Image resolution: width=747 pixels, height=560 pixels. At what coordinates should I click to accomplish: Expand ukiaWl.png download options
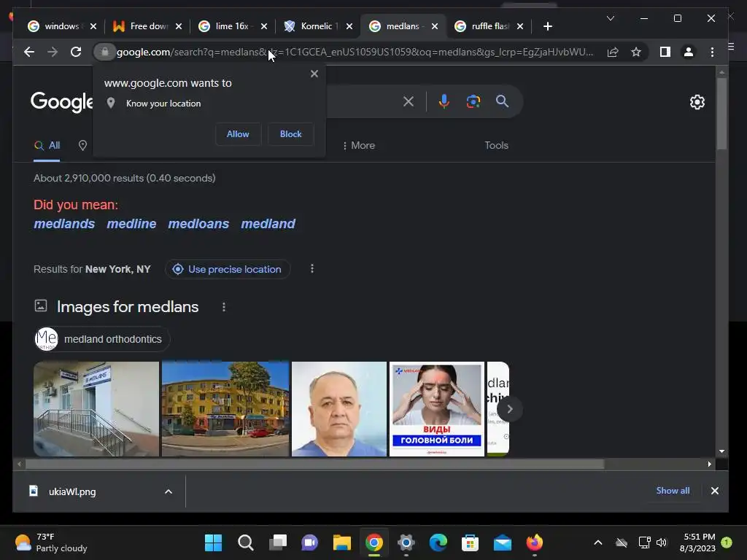point(169,491)
